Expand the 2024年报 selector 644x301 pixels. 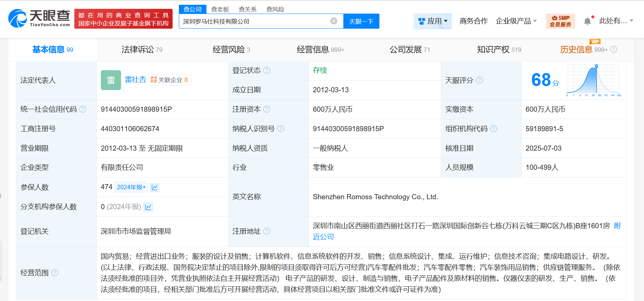[131, 187]
